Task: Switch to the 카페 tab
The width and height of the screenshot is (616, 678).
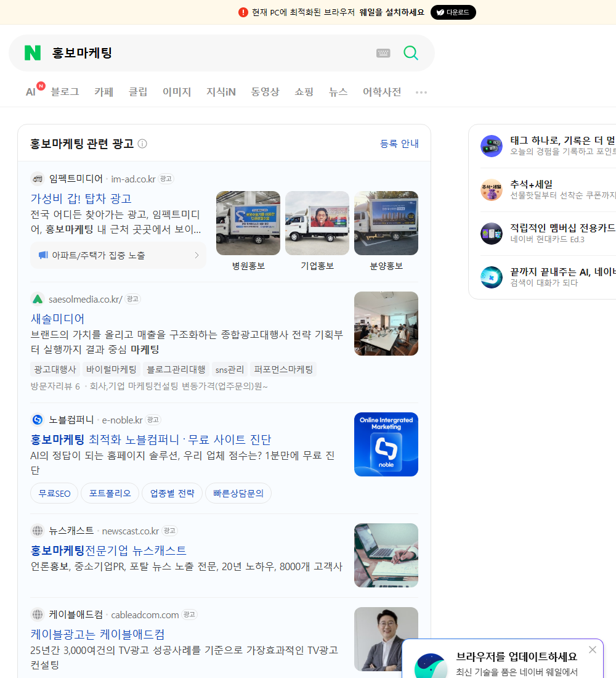Action: click(103, 92)
